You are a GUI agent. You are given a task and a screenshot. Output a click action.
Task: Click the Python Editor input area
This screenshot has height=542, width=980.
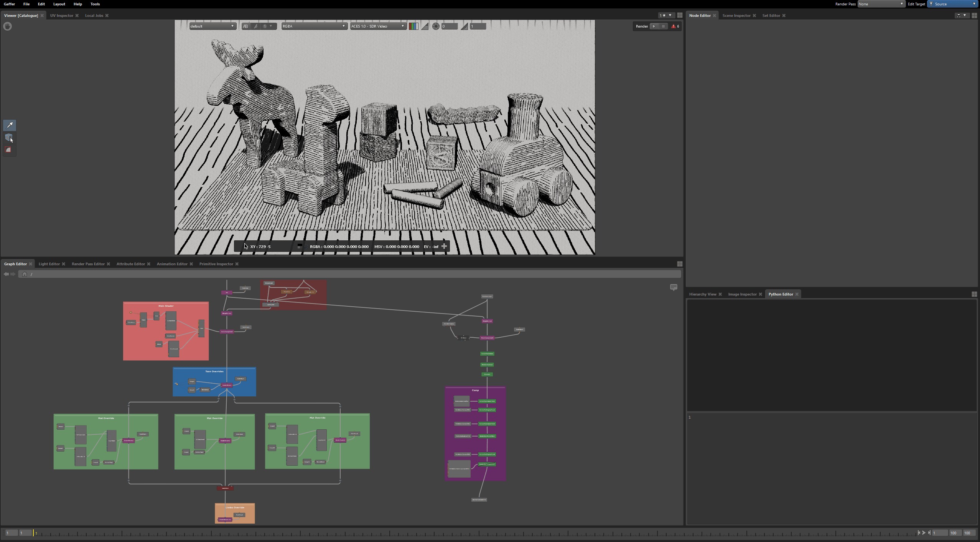832,468
